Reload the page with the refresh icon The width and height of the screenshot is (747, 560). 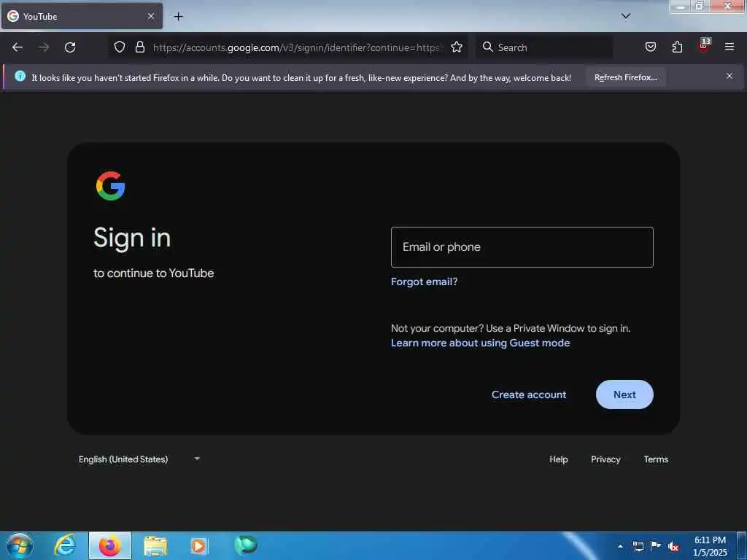70,47
